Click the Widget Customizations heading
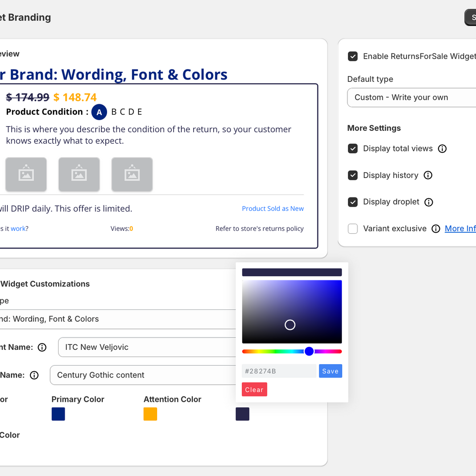 (45, 284)
